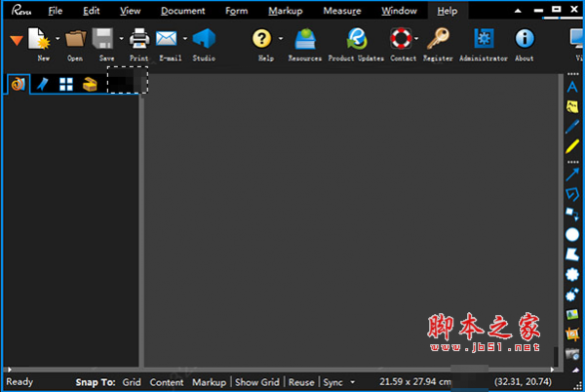The image size is (585, 392).
Task: Select the Ellipse markup tool
Action: tap(572, 234)
